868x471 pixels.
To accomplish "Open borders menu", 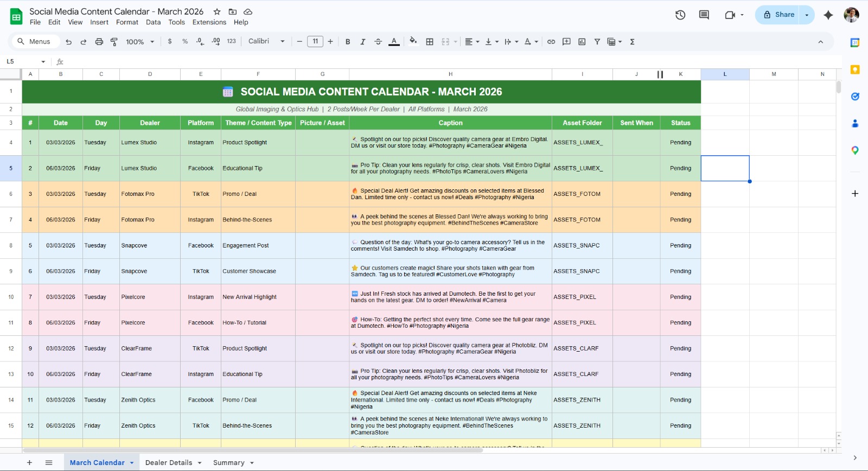I will 430,42.
